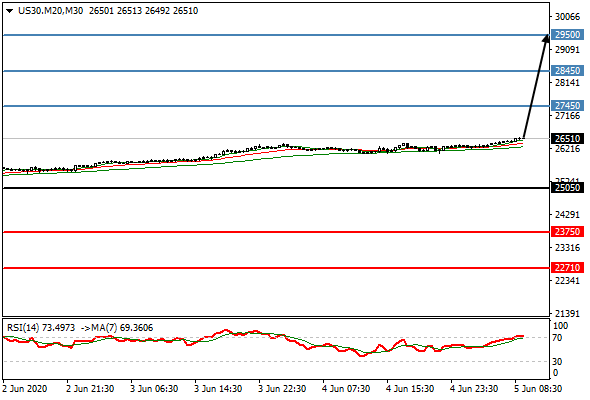This screenshot has width=590, height=400.
Task: Select the RSI 30 level label
Action: tap(557, 362)
